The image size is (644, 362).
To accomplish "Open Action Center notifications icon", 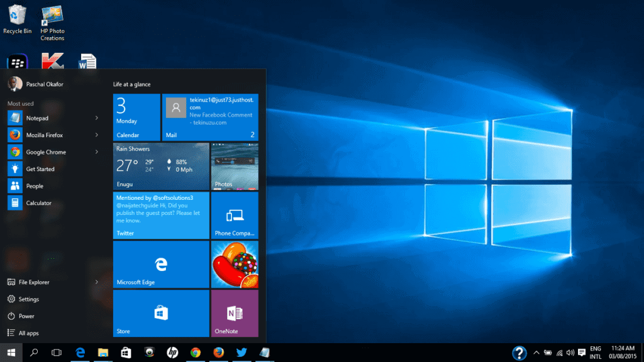I will (582, 353).
